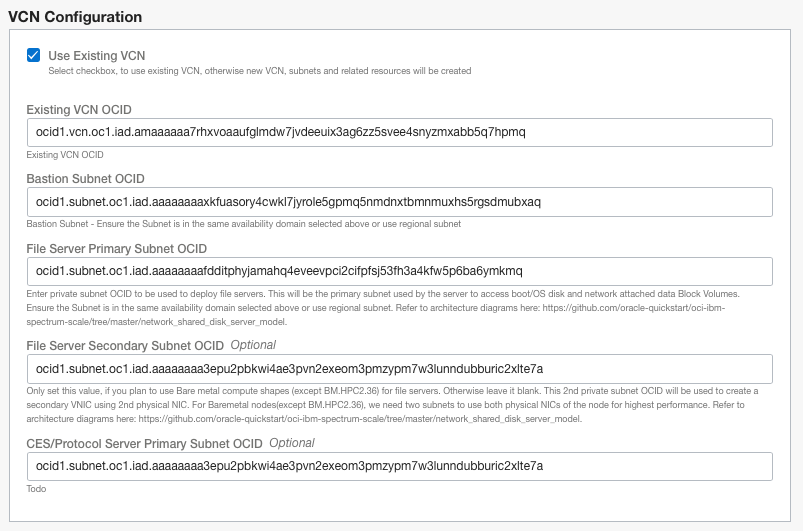Select the File Server Primary Subnet OCID input

(400, 272)
